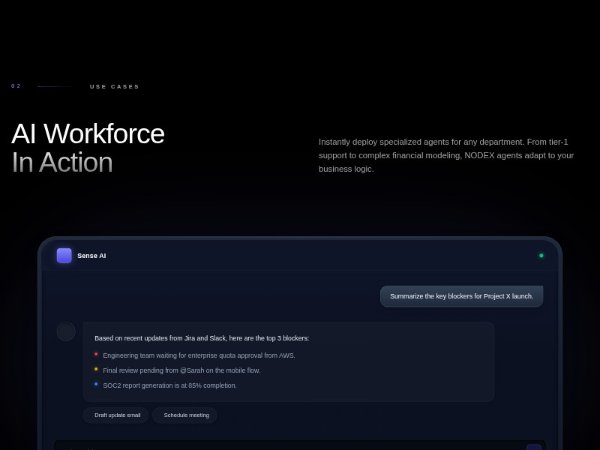Viewport: 600px width, 450px height.
Task: Click the USE CASES section label
Action: 114,87
